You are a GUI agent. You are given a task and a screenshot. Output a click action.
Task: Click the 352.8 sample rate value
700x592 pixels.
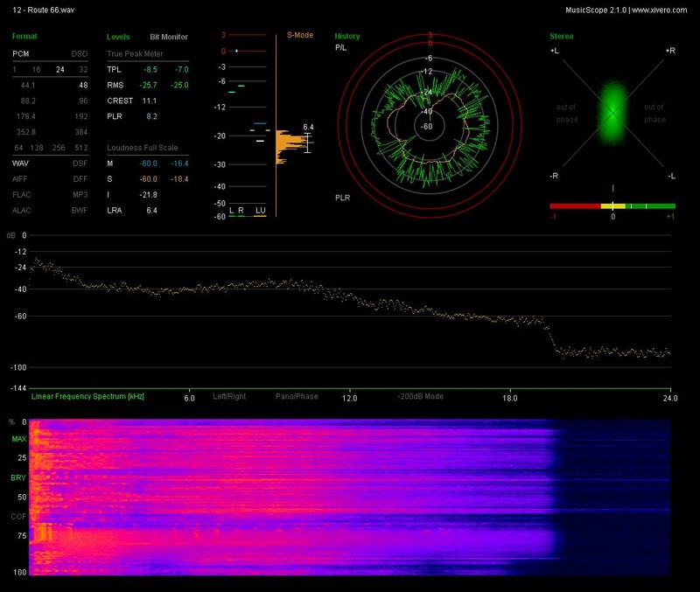click(26, 132)
